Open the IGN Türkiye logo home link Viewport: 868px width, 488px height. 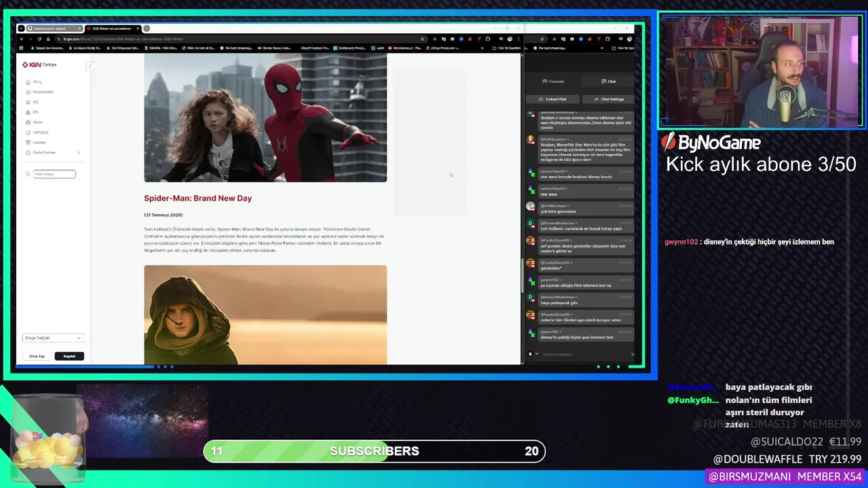39,65
